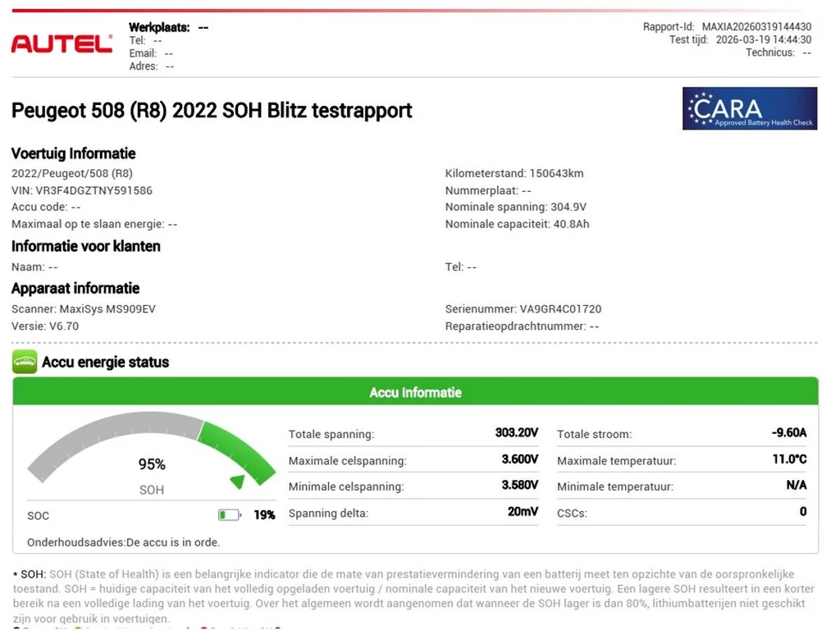The height and width of the screenshot is (630, 840).
Task: Click the Maximale temperatuur value 11.0°C
Action: pyautogui.click(x=789, y=459)
